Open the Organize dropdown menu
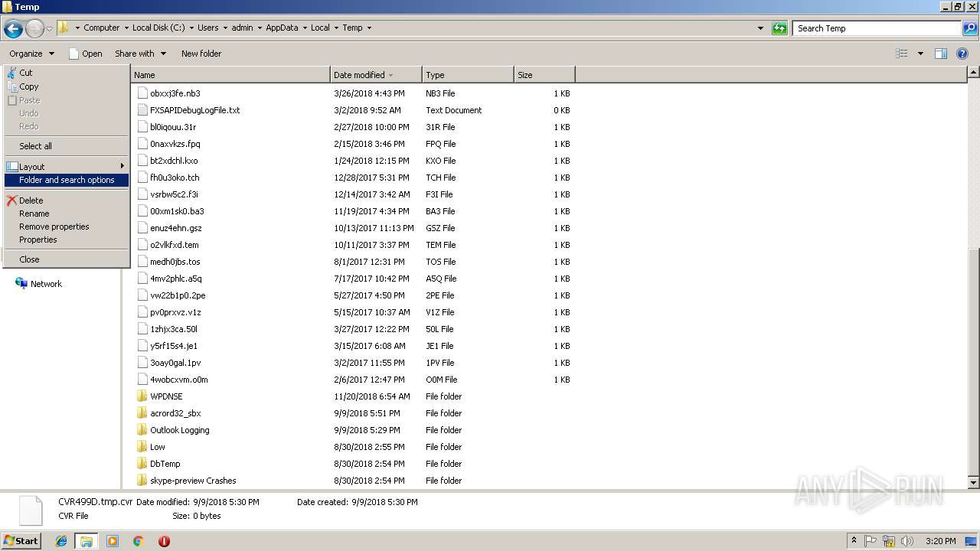 click(31, 54)
